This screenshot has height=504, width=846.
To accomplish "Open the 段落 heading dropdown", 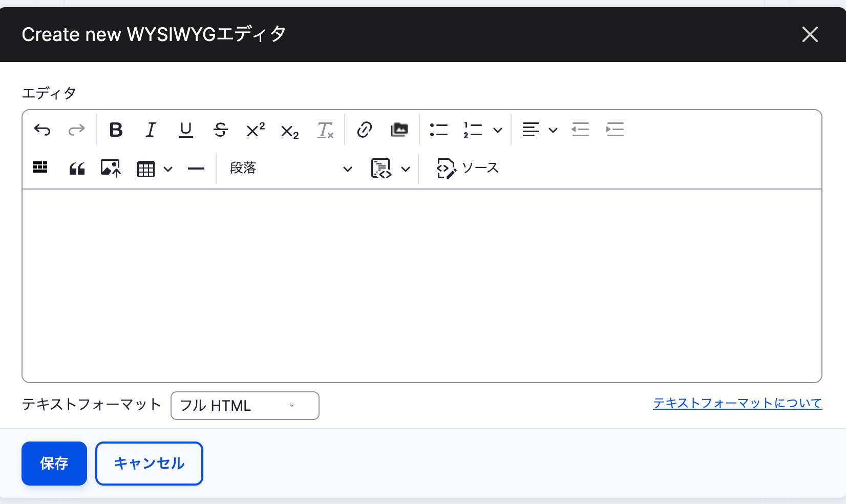I will click(291, 169).
